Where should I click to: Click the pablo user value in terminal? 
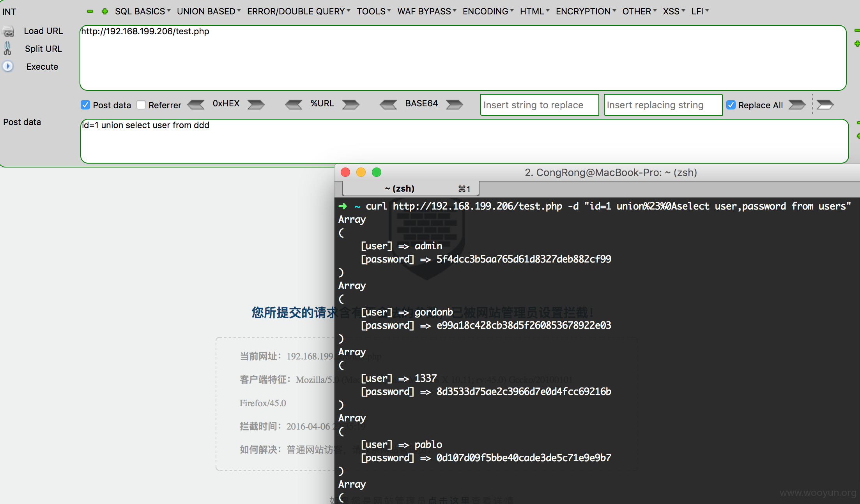[428, 445]
